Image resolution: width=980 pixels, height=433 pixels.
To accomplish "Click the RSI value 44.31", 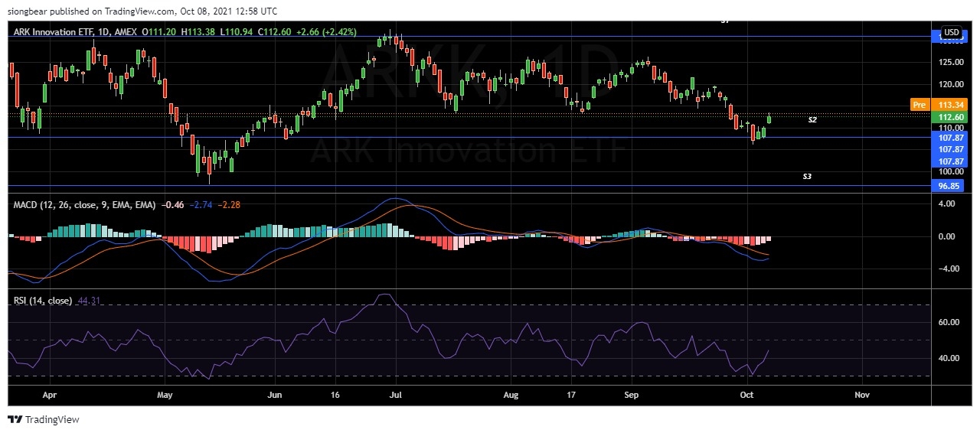I will (90, 301).
